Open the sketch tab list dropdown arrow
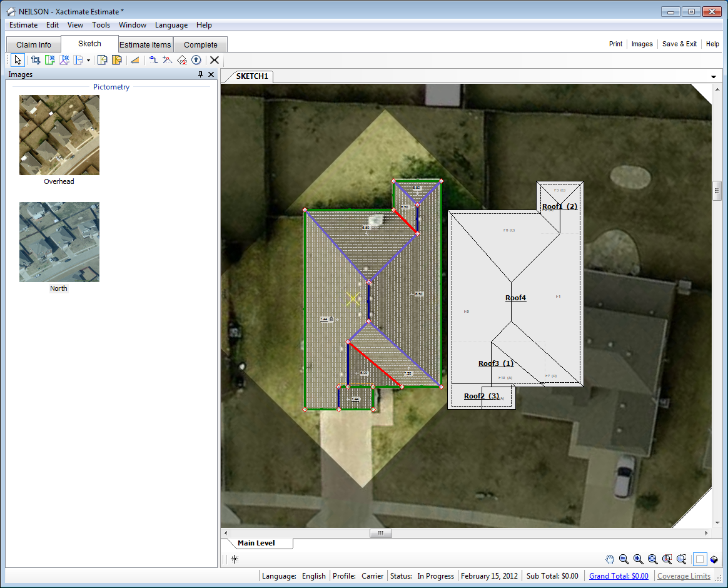 [714, 77]
